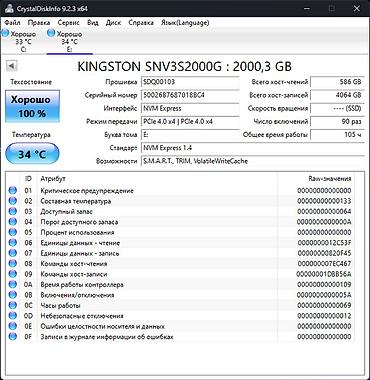Click the status icon for attribute 09
The image size is (370, 380).
coord(13,274)
